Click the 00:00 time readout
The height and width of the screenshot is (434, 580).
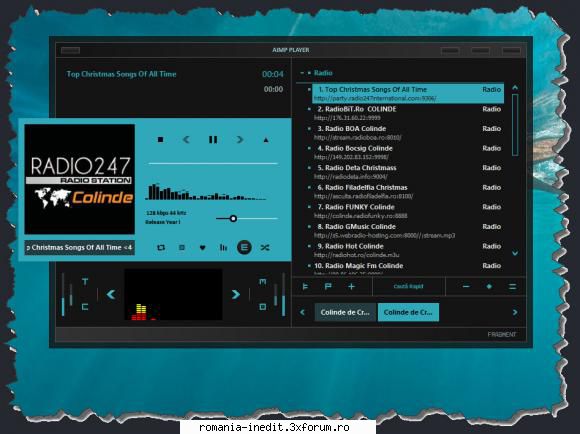(x=273, y=89)
